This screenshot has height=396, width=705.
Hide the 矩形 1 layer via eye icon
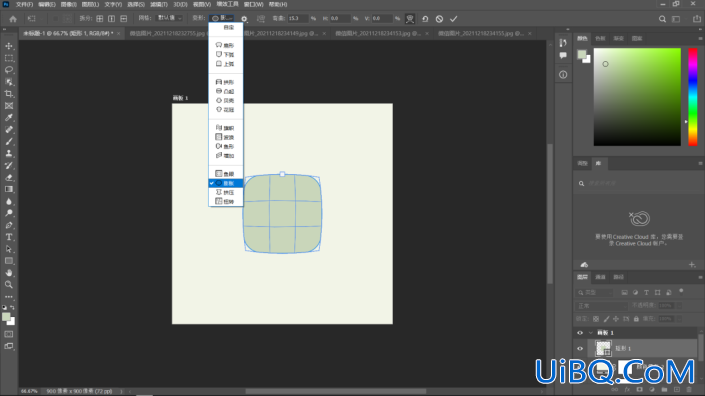pyautogui.click(x=580, y=349)
